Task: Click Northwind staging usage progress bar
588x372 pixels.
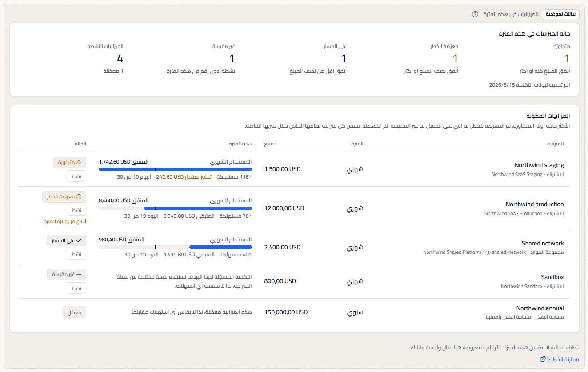Action: (x=175, y=169)
